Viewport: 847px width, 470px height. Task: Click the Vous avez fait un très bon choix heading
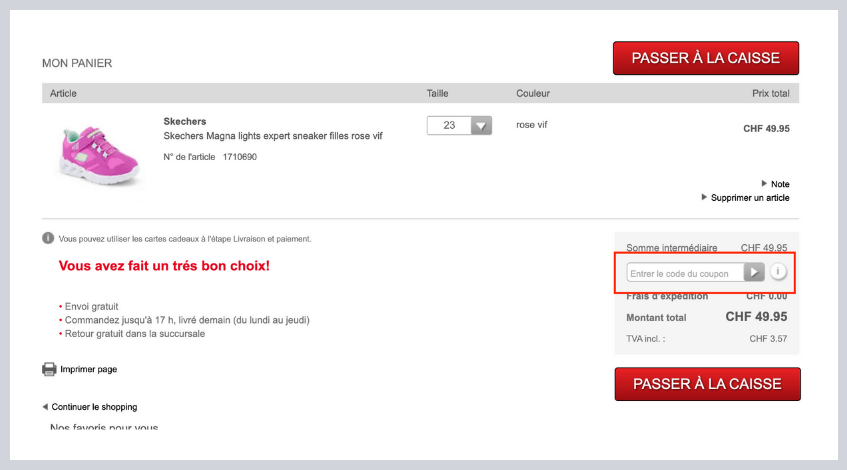click(x=164, y=266)
